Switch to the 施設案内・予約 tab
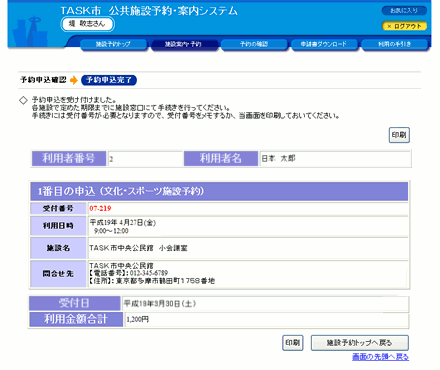Screen dimensions: 440x370 coord(184,44)
